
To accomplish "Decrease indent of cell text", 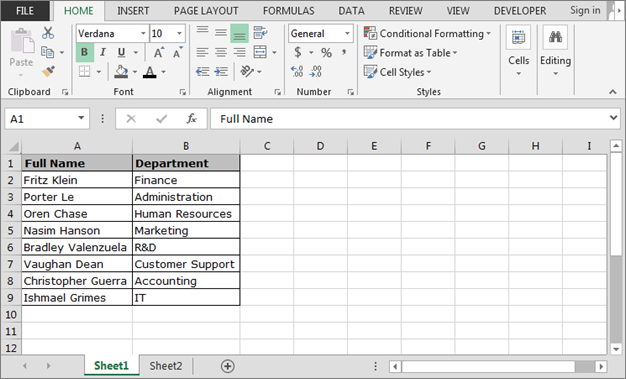I will click(x=202, y=72).
